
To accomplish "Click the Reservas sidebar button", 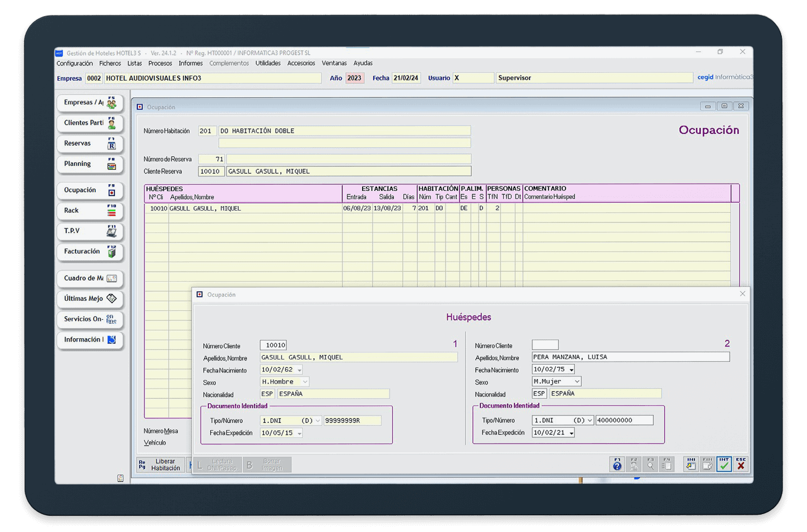I will [90, 144].
